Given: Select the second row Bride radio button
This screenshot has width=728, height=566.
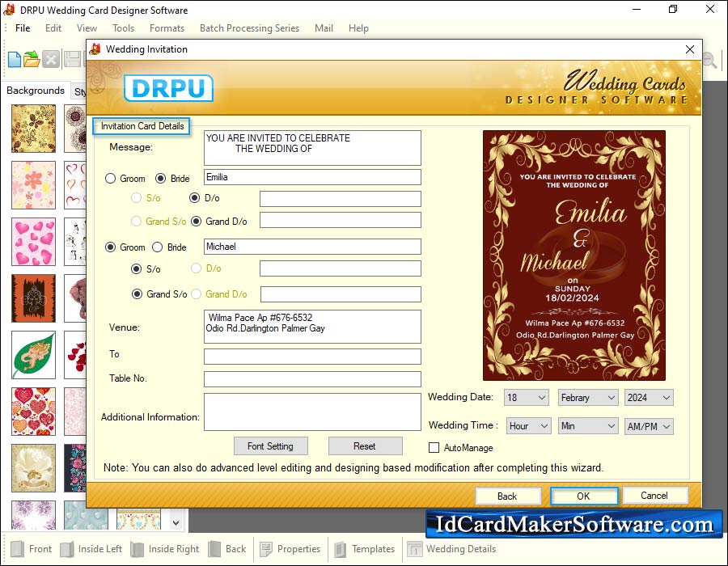Looking at the screenshot, I should click(158, 247).
